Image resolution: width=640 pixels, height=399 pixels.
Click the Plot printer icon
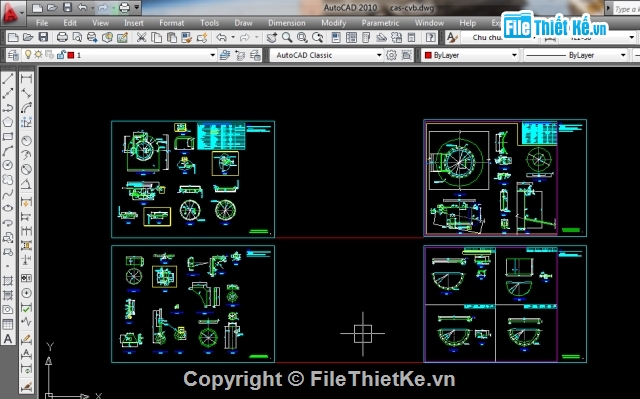point(62,38)
